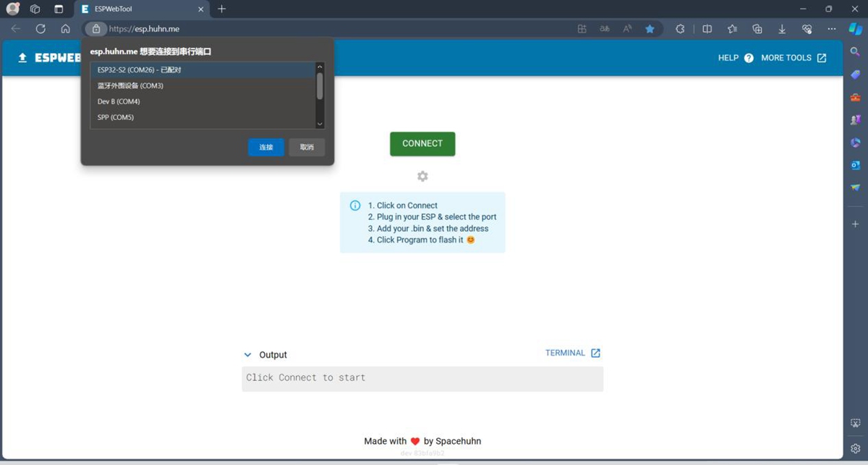
Task: Open the browser downloads icon
Action: point(782,29)
